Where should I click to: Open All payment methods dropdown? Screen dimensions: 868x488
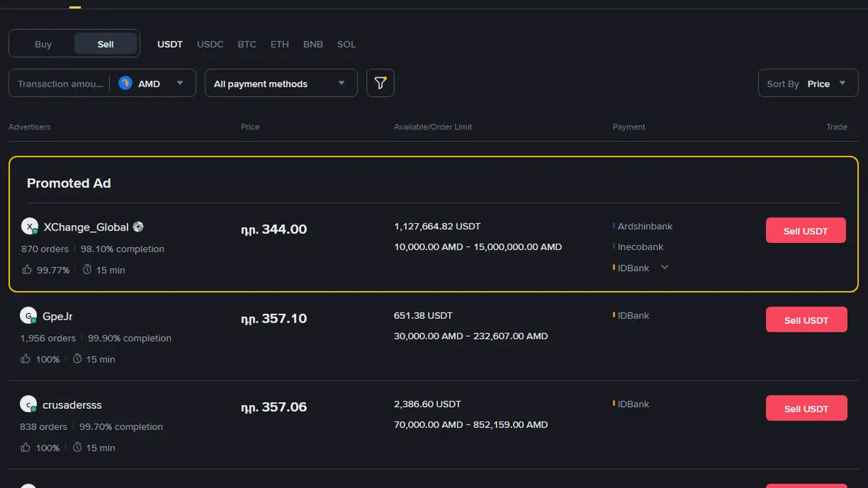pos(281,83)
